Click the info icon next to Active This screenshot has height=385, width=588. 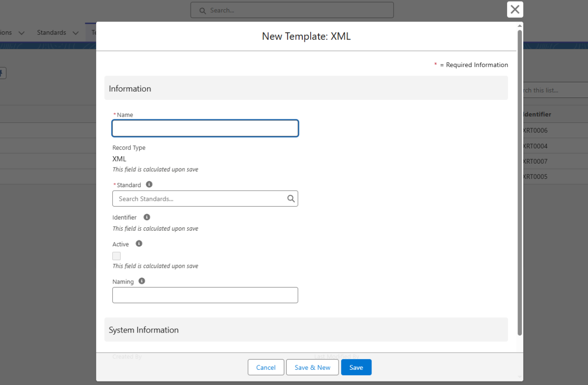click(139, 243)
